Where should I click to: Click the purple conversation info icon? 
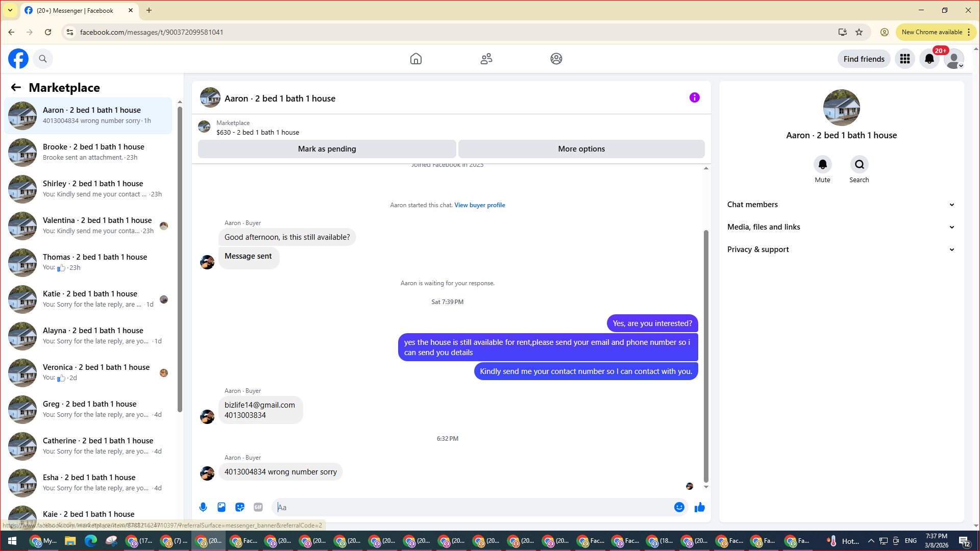(694, 97)
